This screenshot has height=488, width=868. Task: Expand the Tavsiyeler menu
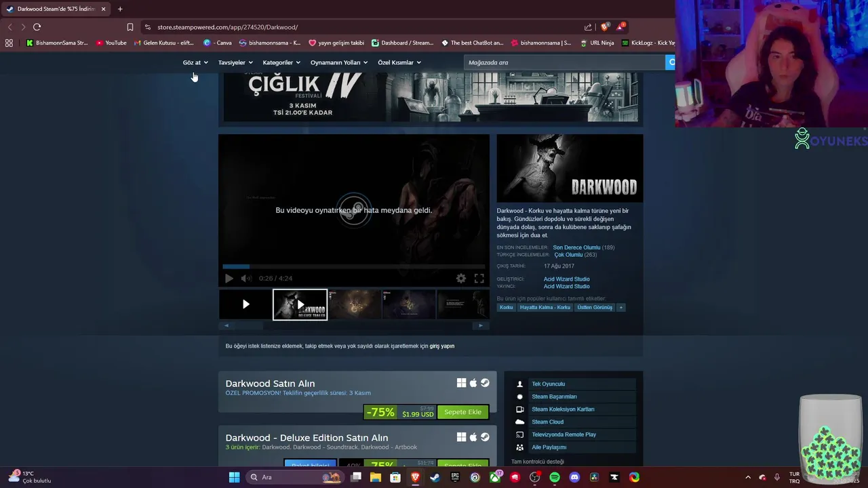(x=235, y=62)
